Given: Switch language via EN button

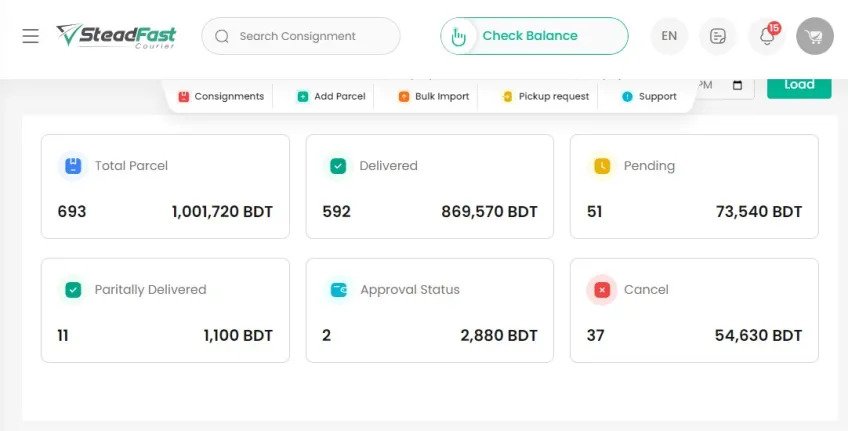Looking at the screenshot, I should click(x=669, y=36).
